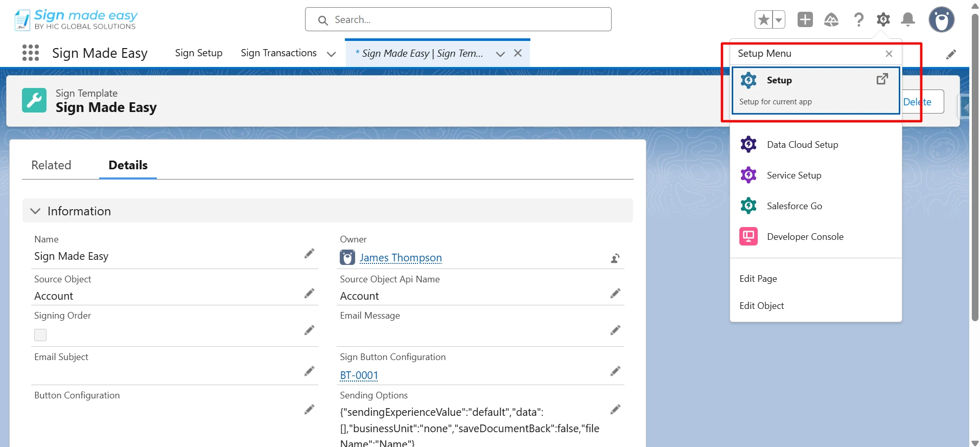
Task: Open the Sign Setup tab
Action: point(199,53)
